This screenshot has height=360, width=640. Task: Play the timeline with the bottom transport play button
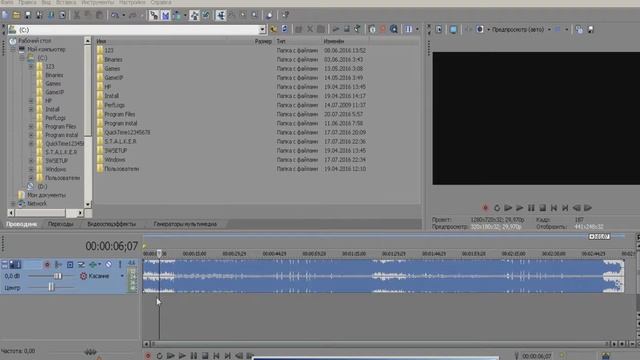[182, 356]
